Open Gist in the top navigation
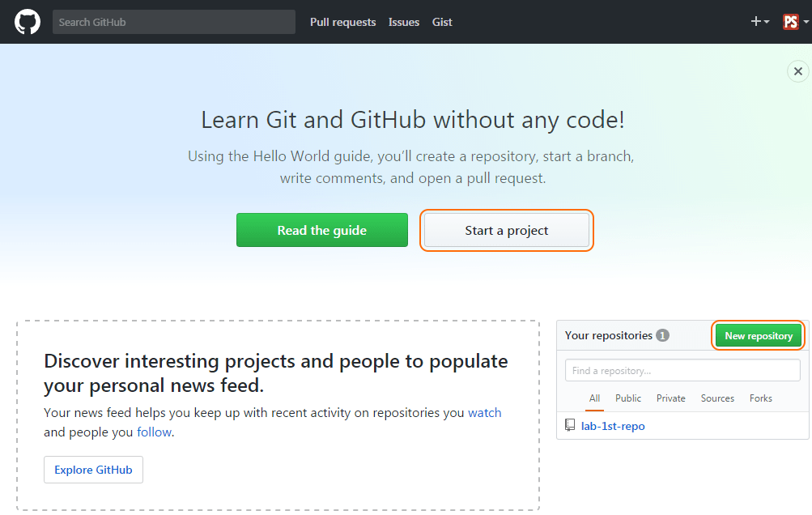Screen dimensions: 812x515 point(442,23)
